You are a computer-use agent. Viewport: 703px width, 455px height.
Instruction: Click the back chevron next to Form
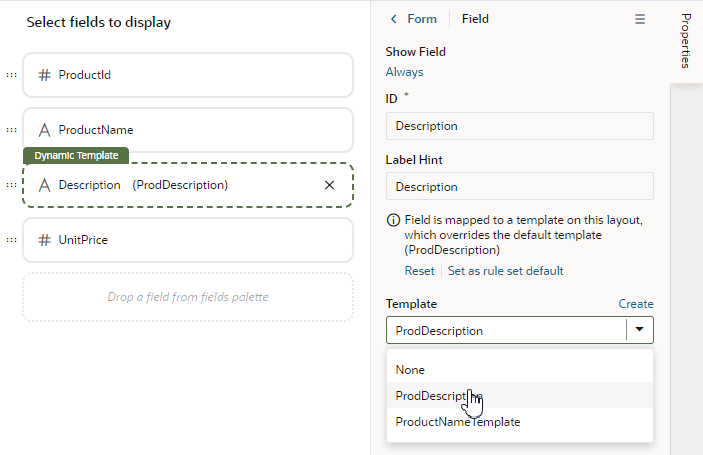394,19
